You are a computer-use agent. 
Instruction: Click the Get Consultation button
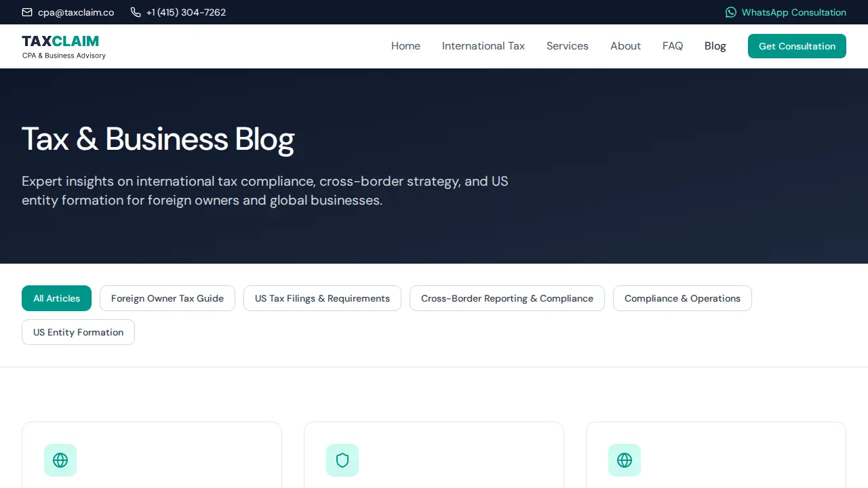[x=797, y=46]
